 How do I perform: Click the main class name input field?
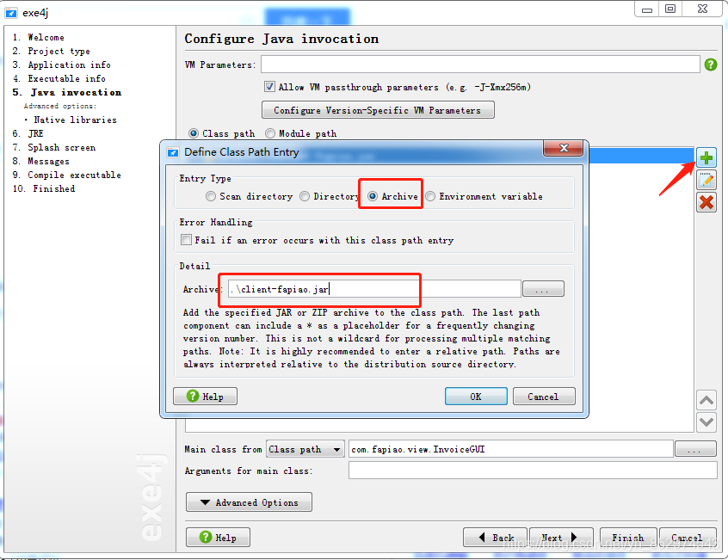[510, 449]
